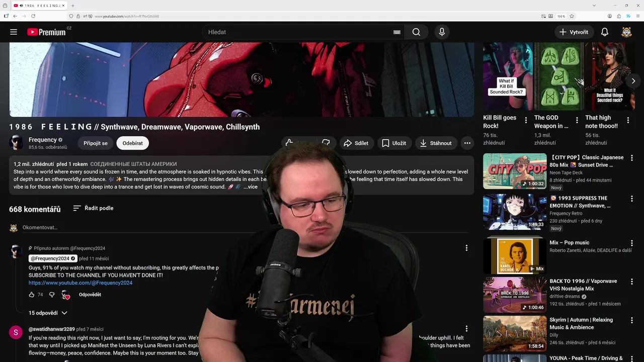Open @swatidhanwar3289 comment three-dot menu
Screen dimensions: 644x362
tap(466, 328)
